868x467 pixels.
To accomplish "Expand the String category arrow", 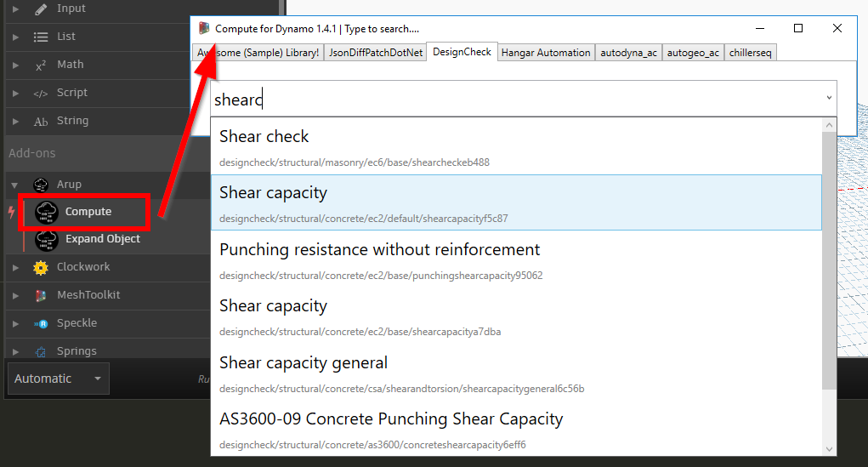I will pos(15,122).
